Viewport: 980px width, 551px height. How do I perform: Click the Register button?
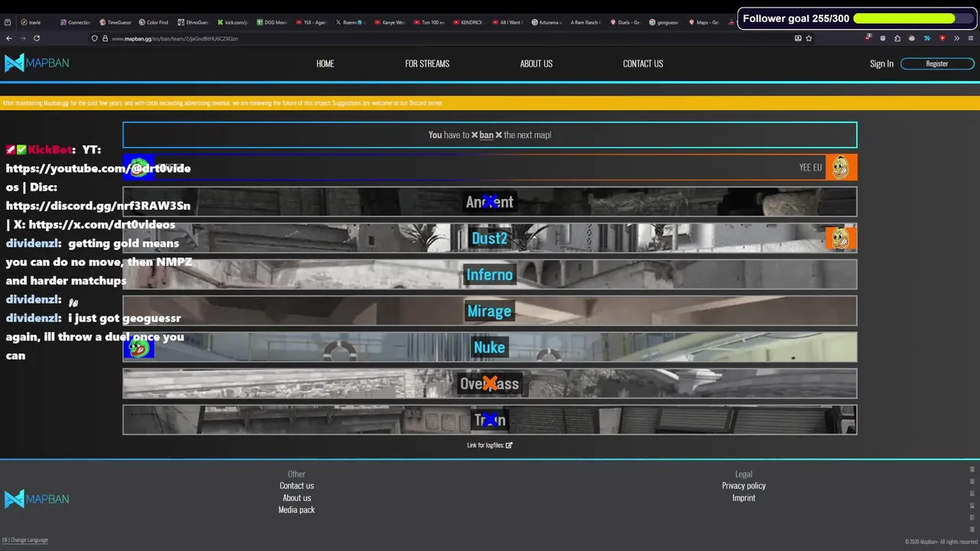point(937,64)
